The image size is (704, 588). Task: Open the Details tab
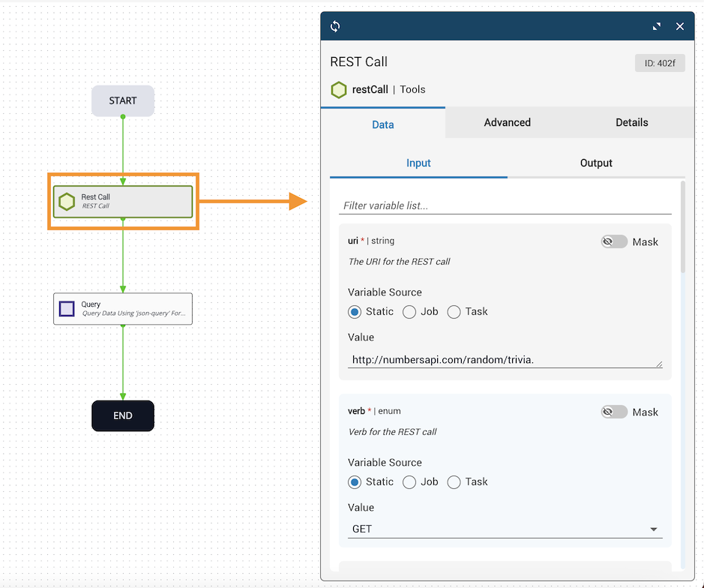pos(631,122)
